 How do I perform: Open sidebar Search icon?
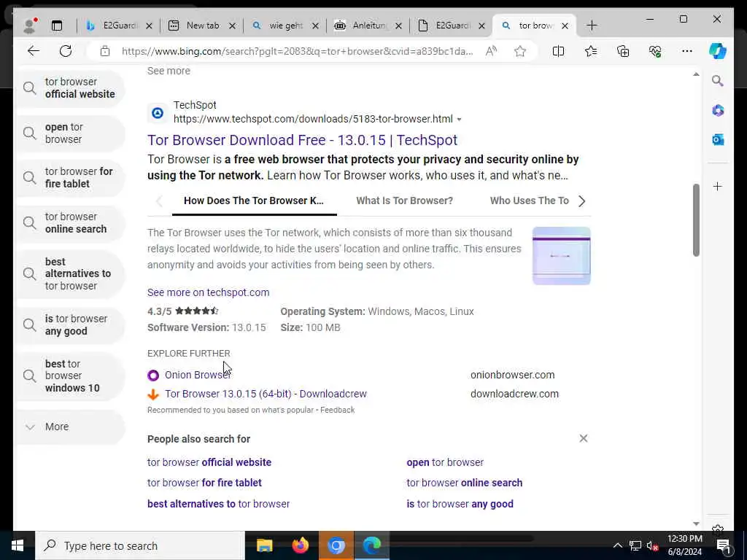[x=718, y=81]
